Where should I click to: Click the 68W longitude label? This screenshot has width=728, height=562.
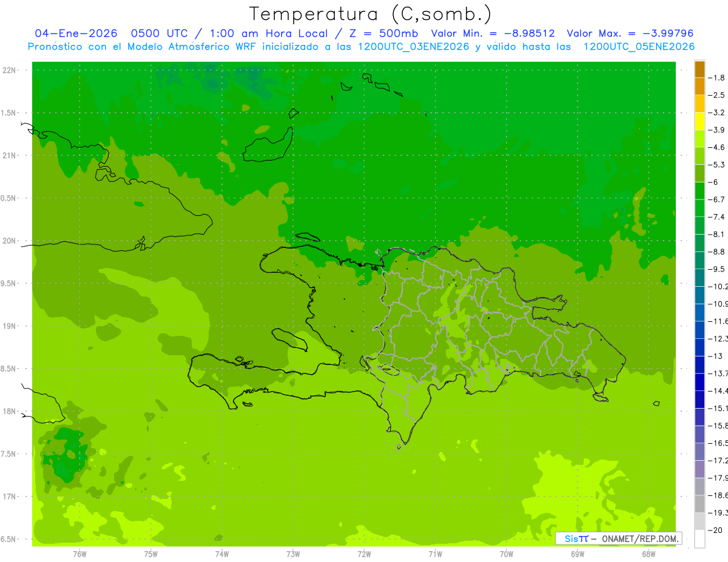649,554
